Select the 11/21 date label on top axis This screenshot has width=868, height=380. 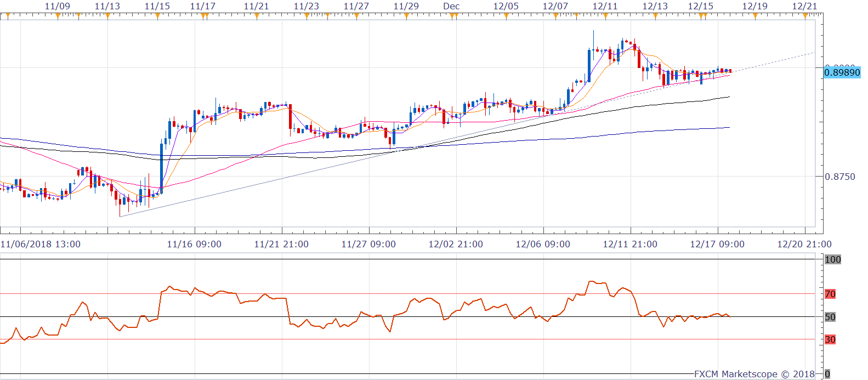coord(257,6)
